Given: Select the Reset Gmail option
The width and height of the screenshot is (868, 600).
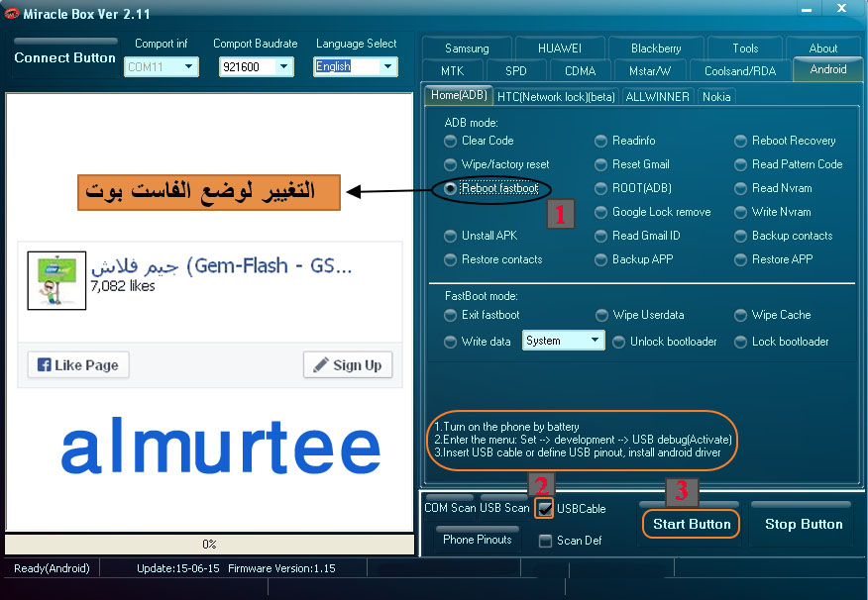Looking at the screenshot, I should (600, 164).
